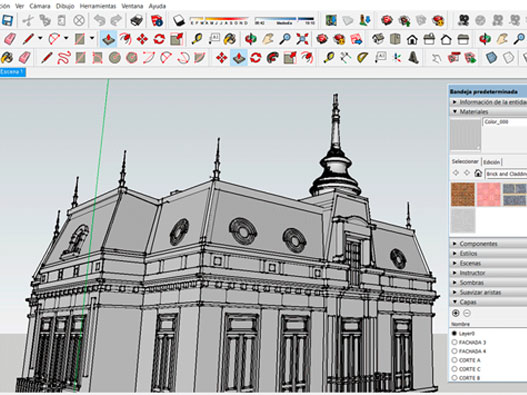Select the Protractor tool
Screen dimensions: 527x395
[x=363, y=58]
